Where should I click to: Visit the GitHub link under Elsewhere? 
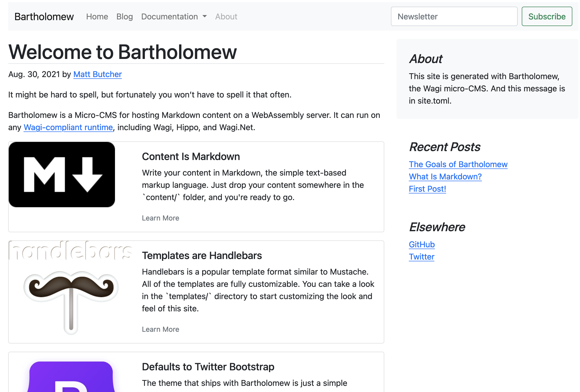(422, 244)
